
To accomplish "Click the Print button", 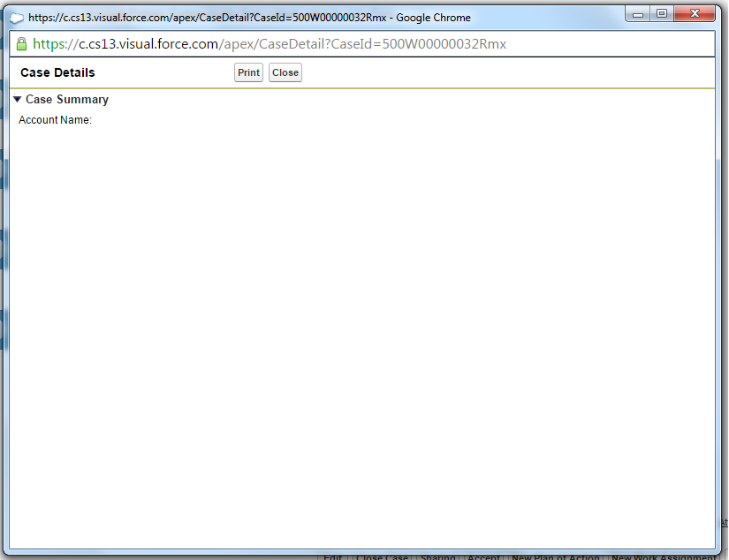I will 248,72.
